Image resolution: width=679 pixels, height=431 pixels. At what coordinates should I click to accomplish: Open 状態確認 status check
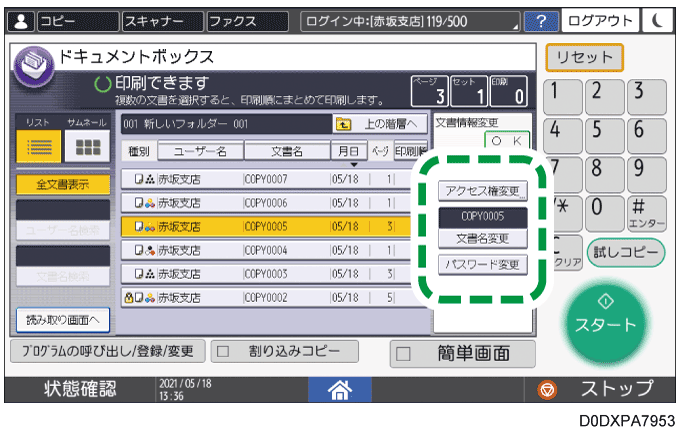tap(80, 389)
